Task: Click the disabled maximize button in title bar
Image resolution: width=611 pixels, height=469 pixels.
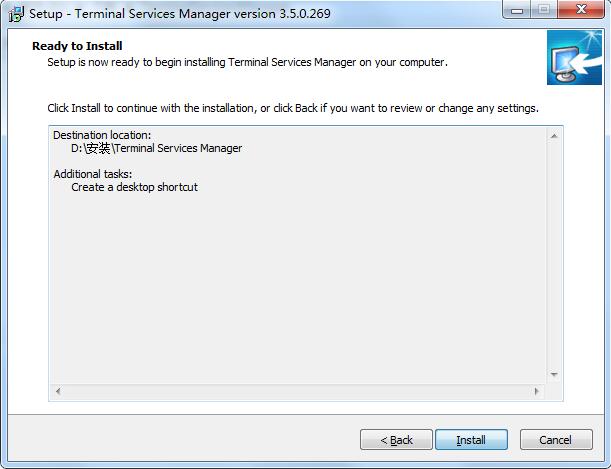Action: click(x=543, y=12)
